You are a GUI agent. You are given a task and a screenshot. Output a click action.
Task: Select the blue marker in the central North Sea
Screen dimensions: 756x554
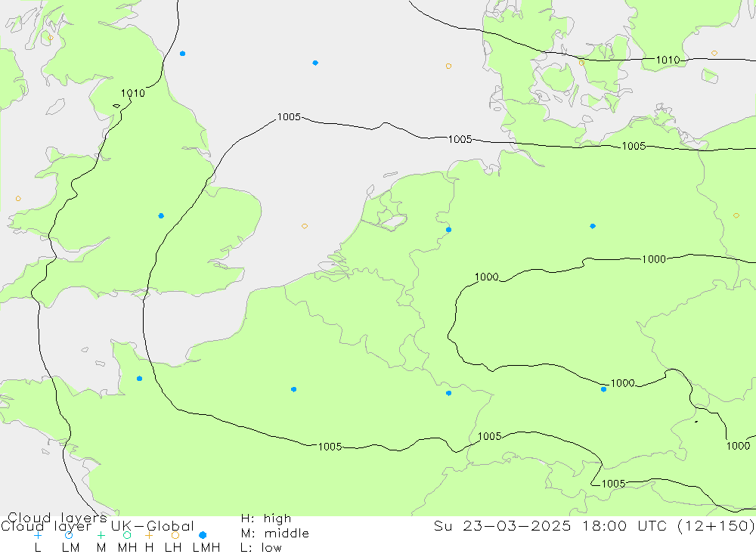pos(315,63)
